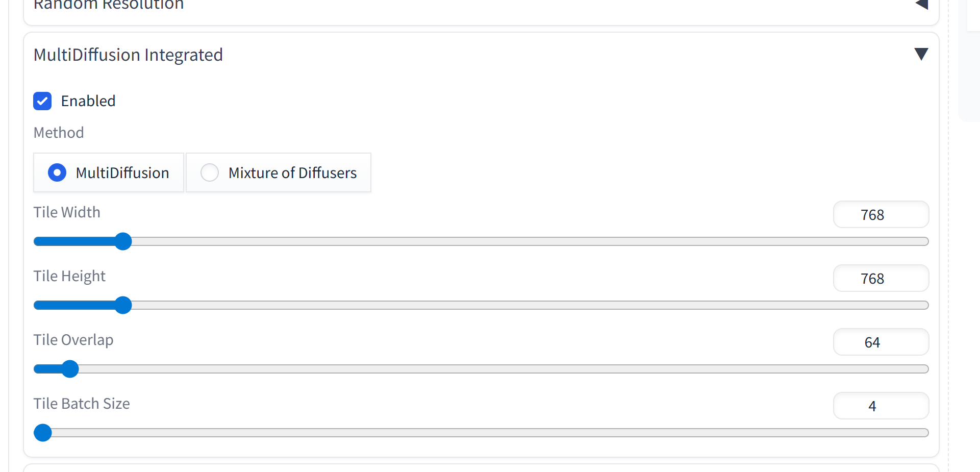The width and height of the screenshot is (980, 472).
Task: Click the middle of Tile Batch Size track
Action: (x=481, y=433)
